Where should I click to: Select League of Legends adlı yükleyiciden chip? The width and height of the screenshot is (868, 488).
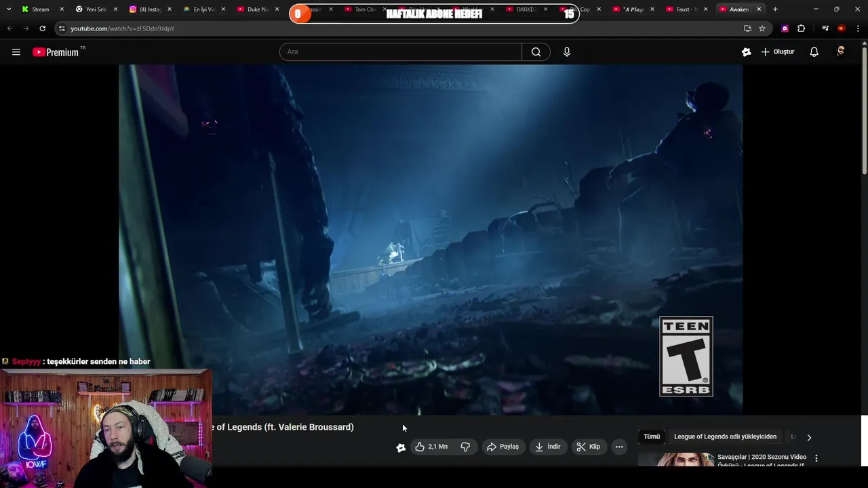[x=725, y=437]
